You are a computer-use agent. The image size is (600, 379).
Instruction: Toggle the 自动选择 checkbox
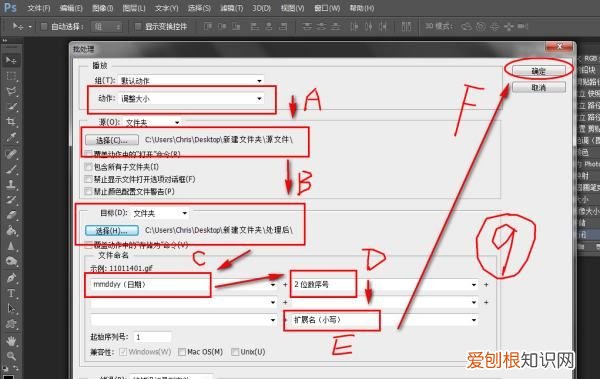44,26
